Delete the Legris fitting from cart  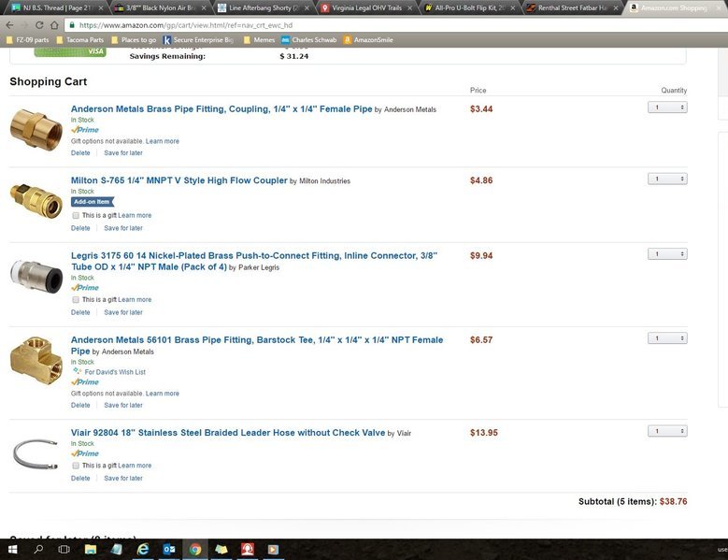pyautogui.click(x=80, y=312)
